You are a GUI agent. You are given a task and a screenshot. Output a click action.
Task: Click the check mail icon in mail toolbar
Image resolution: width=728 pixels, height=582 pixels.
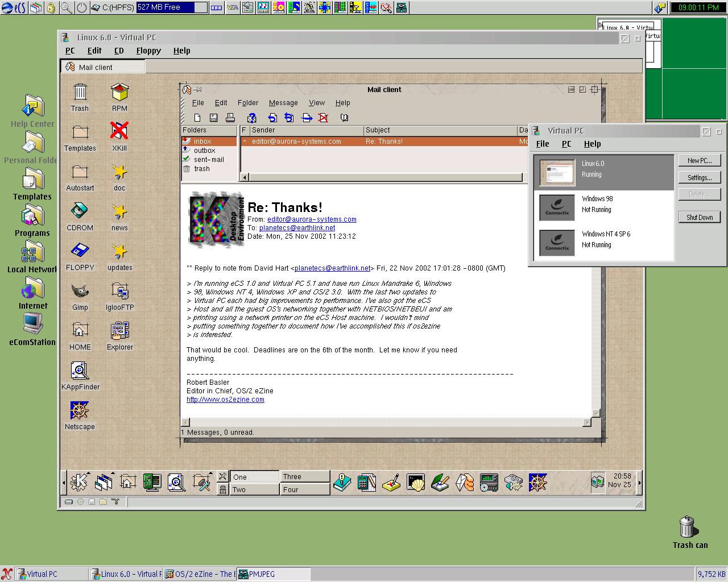pyautogui.click(x=251, y=118)
